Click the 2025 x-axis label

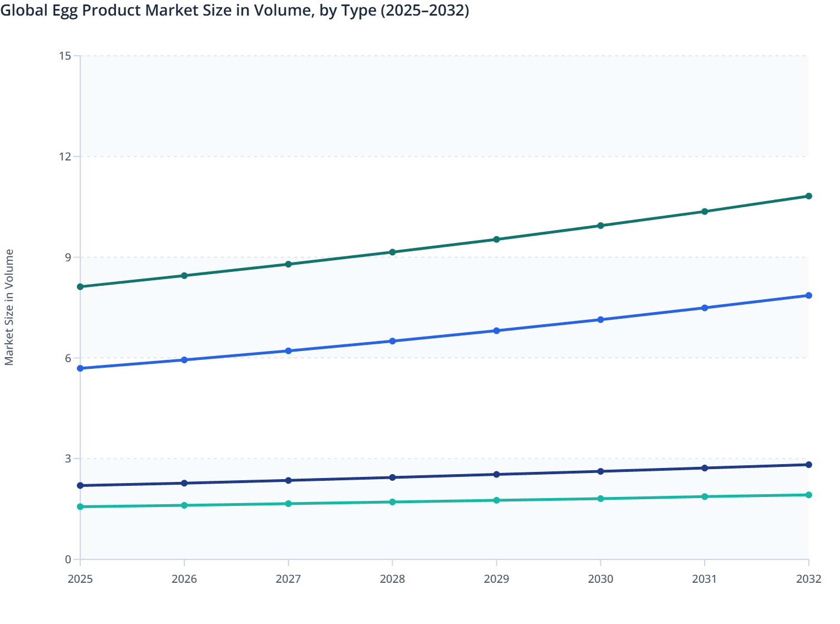(80, 579)
